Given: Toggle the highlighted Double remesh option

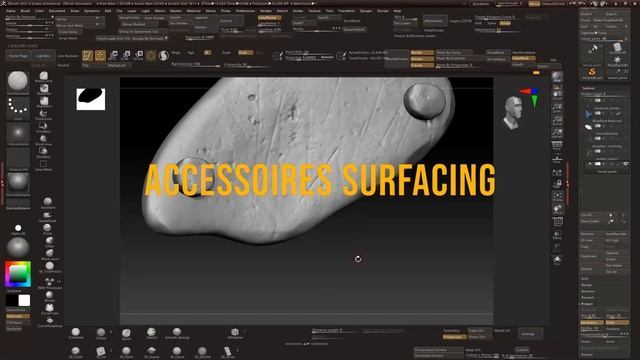Looking at the screenshot, I should 505,24.
